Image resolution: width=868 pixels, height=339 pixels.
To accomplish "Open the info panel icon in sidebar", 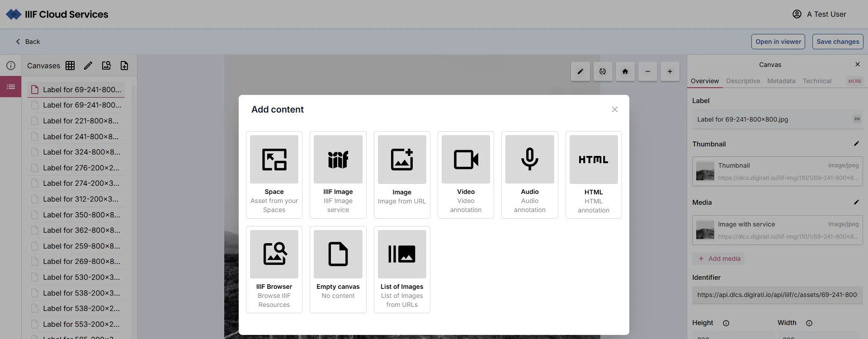I will [11, 66].
